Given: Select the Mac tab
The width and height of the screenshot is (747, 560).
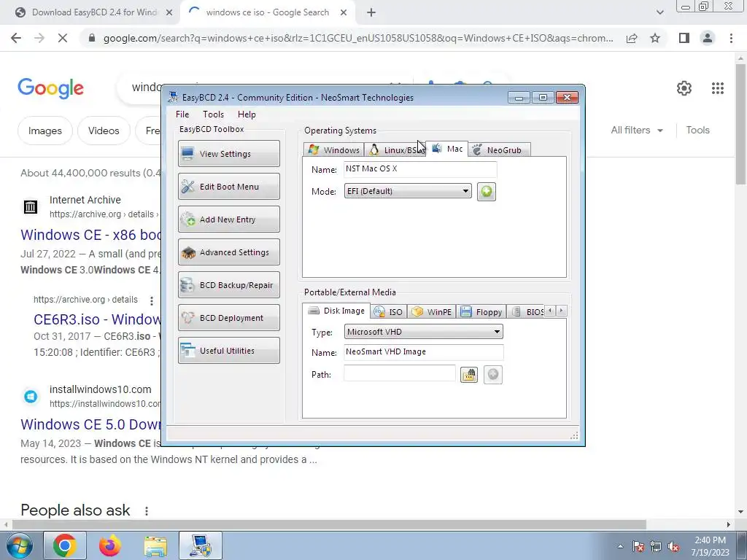Looking at the screenshot, I should click(447, 149).
